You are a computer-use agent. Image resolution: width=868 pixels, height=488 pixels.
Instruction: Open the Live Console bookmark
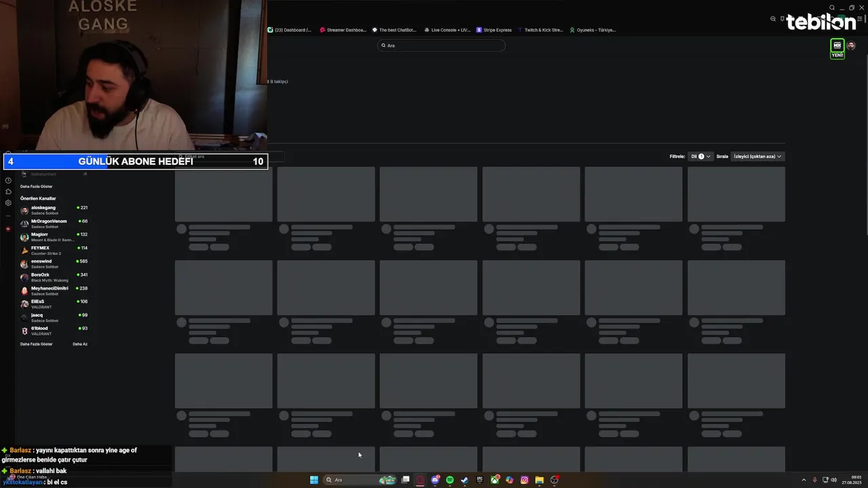pos(448,30)
